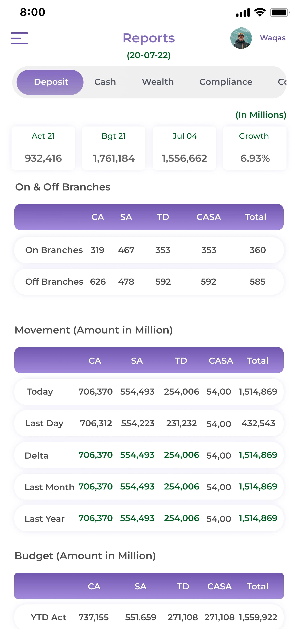Viewport: 298px width, 644px height.
Task: Tap the Growth percentage card
Action: click(255, 148)
